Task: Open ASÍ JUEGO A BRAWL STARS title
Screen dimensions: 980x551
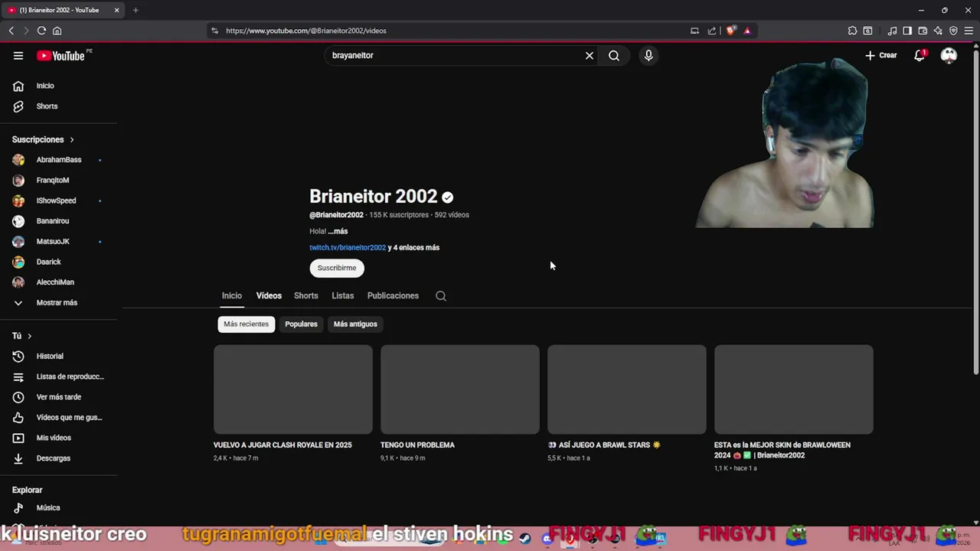Action: pyautogui.click(x=604, y=445)
